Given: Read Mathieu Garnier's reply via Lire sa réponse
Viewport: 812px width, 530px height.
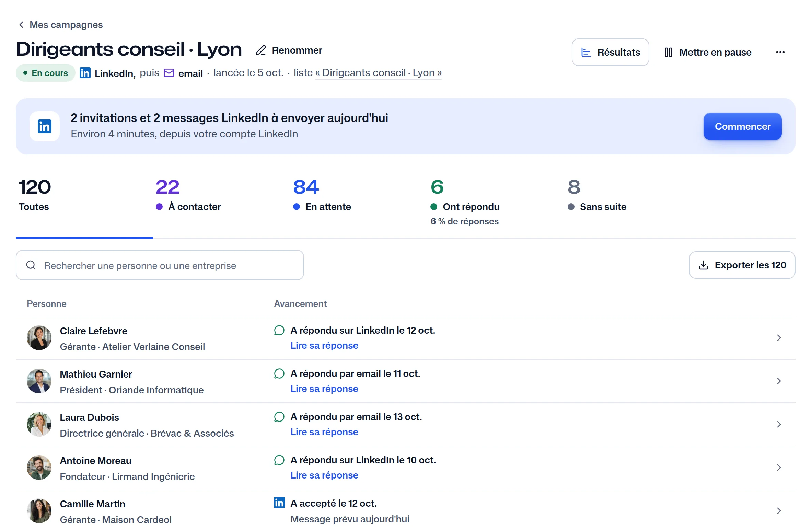Looking at the screenshot, I should 324,389.
